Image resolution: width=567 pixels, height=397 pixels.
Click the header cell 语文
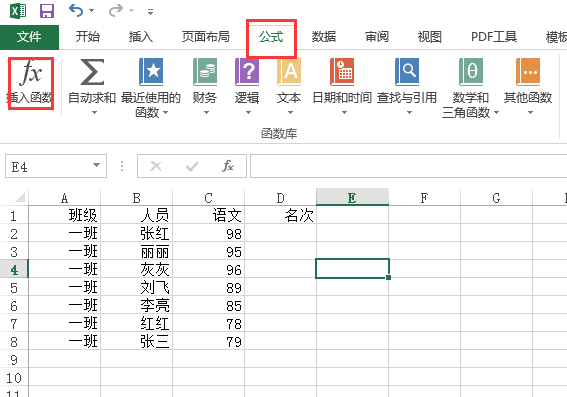[x=208, y=215]
